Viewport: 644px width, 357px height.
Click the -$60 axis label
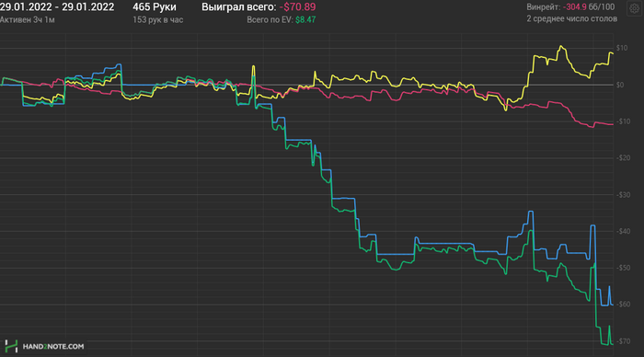(x=623, y=305)
